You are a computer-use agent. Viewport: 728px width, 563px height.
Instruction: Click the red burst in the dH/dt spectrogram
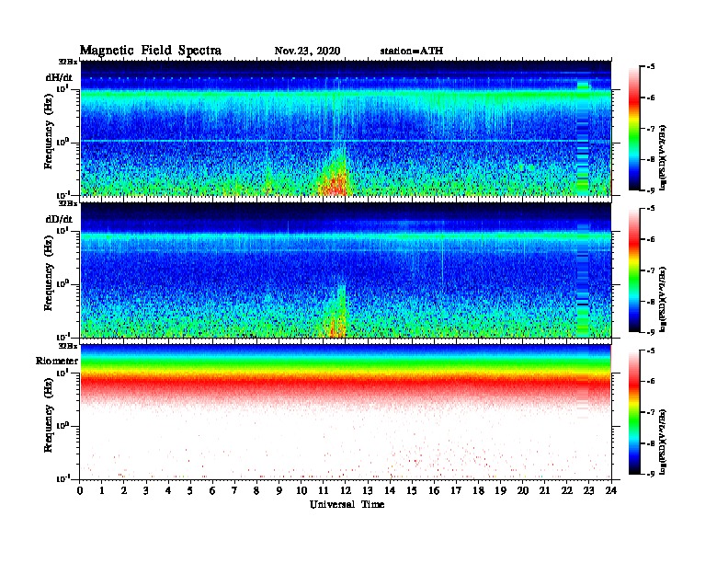334,186
